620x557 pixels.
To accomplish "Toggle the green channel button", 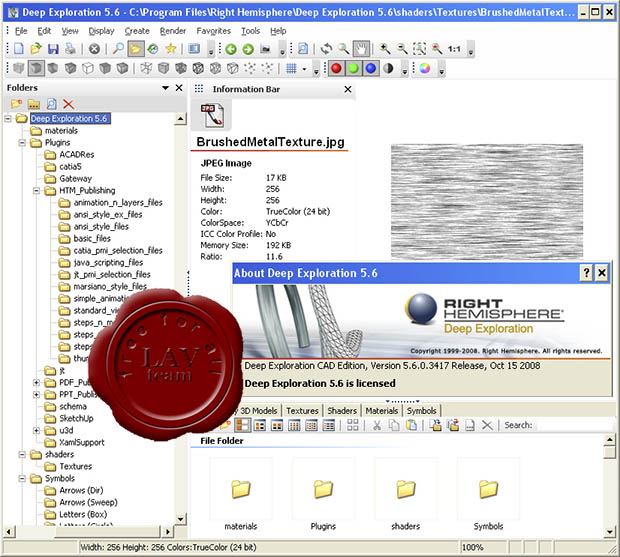I will coord(353,68).
